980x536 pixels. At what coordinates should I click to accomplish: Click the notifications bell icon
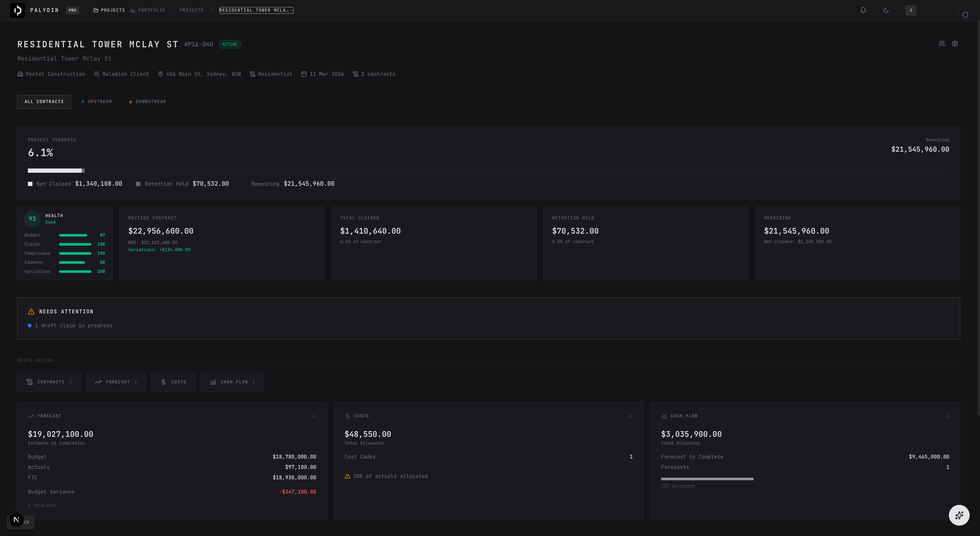point(863,10)
